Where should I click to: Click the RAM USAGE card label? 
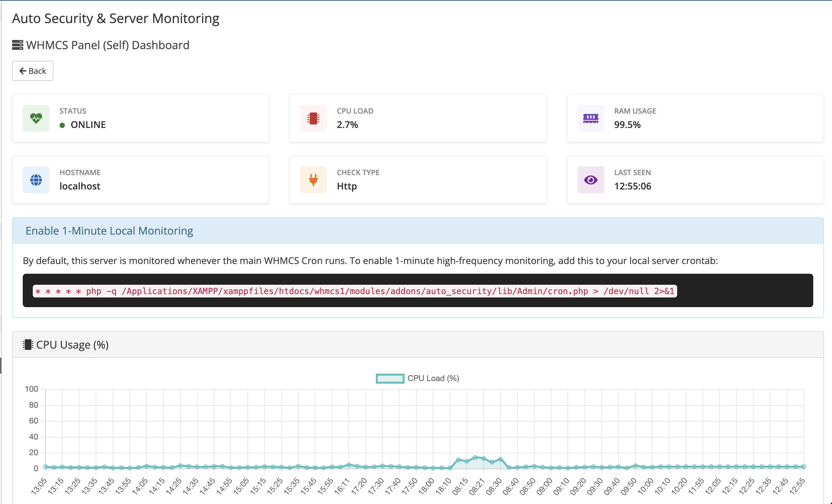click(635, 111)
